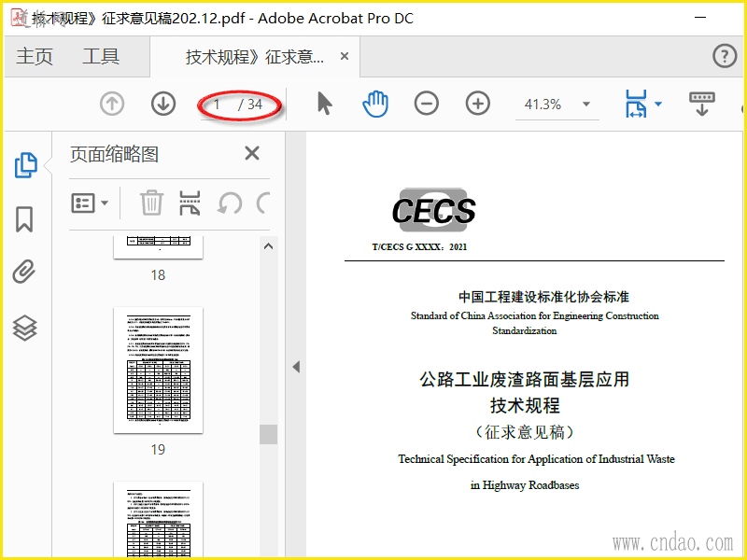Viewport: 747px width, 560px height.
Task: Select page 18 thumbnail
Action: 158,247
